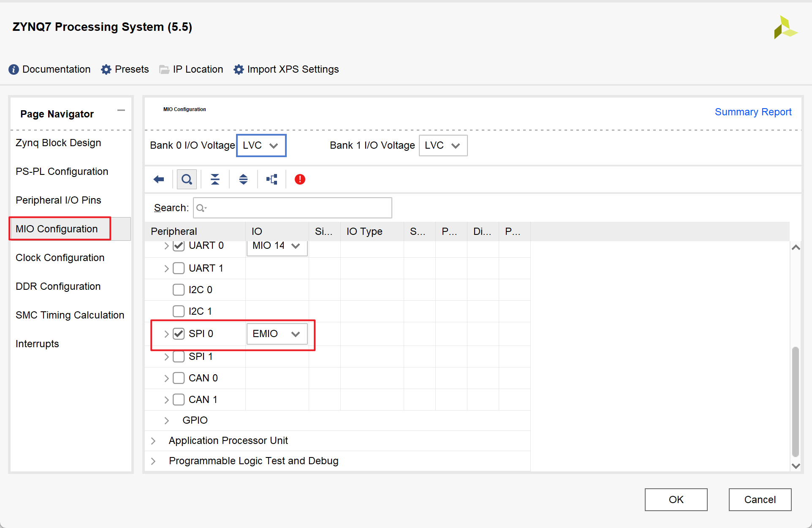This screenshot has width=812, height=528.
Task: Click the collapse all toolbar icon
Action: [x=215, y=180]
